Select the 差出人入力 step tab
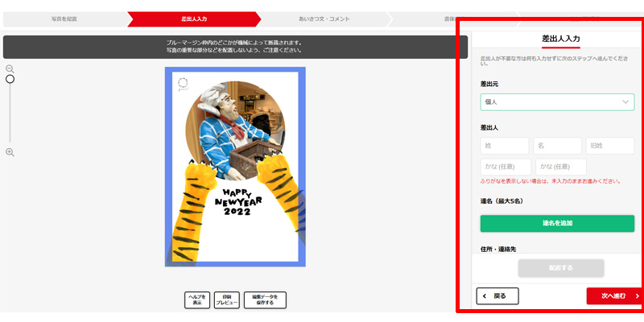The width and height of the screenshot is (644, 322). tap(194, 19)
